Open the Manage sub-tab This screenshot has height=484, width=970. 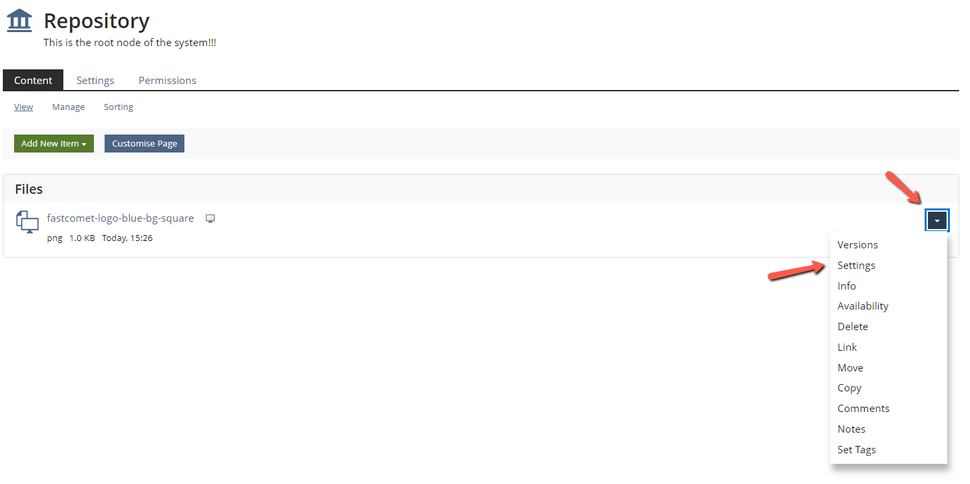pos(68,107)
